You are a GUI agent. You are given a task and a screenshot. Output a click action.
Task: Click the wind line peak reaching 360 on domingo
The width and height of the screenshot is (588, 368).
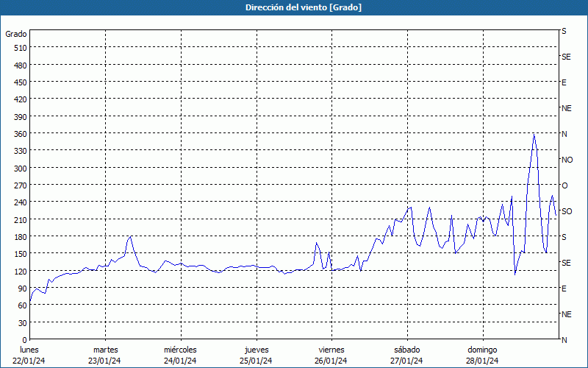pyautogui.click(x=534, y=135)
